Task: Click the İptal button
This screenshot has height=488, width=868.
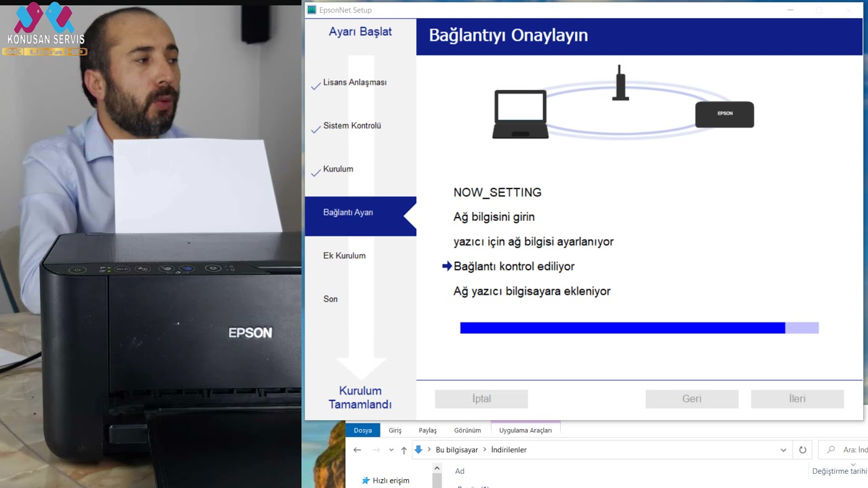Action: click(481, 399)
